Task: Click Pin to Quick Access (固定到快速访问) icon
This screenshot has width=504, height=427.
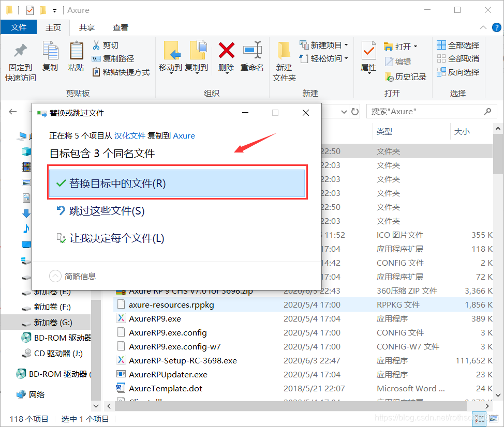Action: (21, 51)
